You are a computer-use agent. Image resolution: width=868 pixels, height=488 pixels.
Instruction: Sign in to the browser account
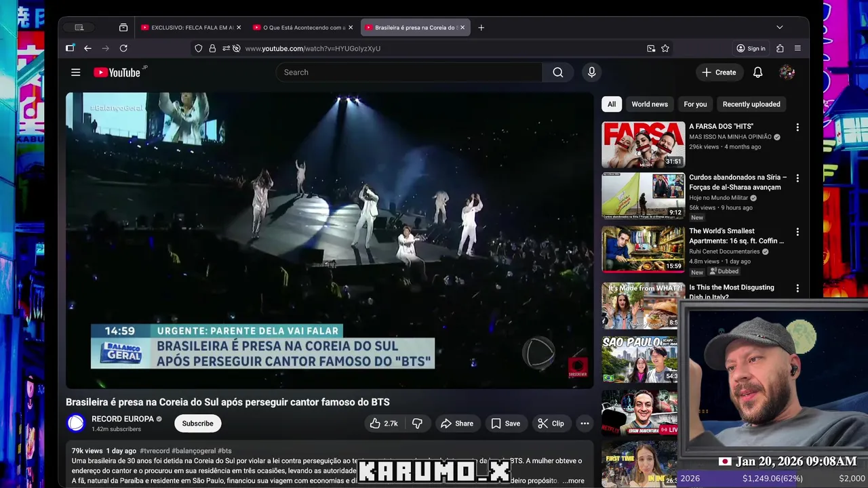click(x=751, y=48)
